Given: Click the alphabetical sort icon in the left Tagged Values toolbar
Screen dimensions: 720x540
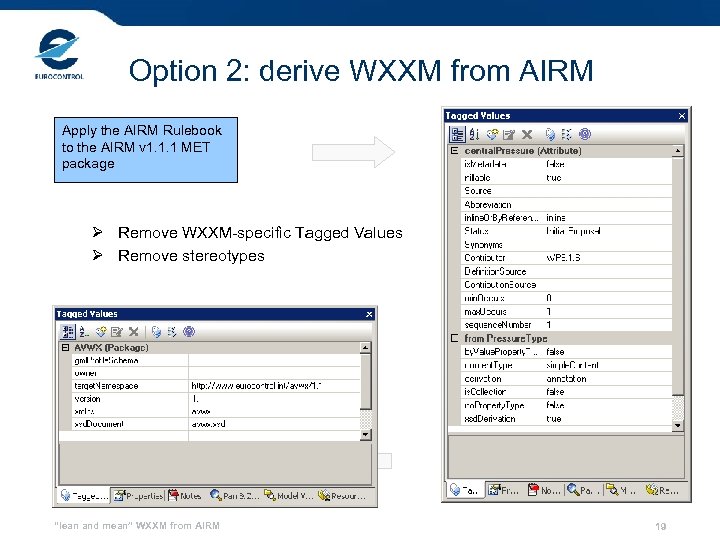Looking at the screenshot, I should 84,332.
